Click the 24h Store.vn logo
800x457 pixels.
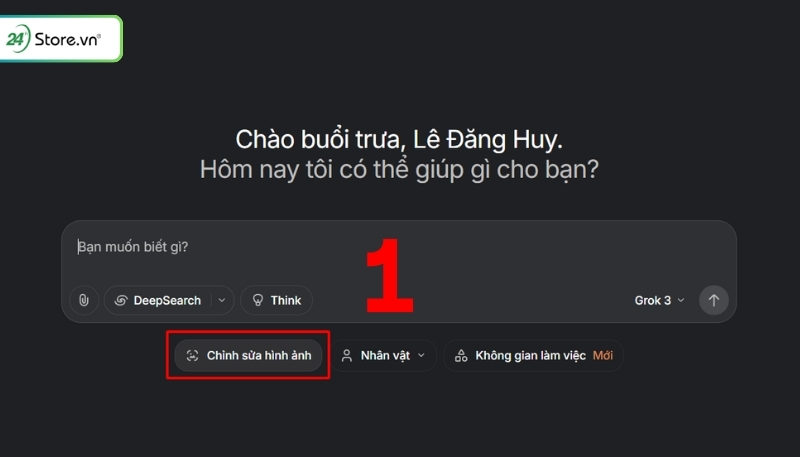pyautogui.click(x=60, y=39)
